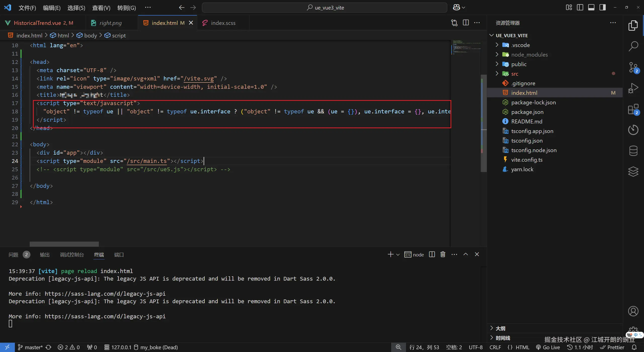Open new terminal launch profile dropdown
This screenshot has height=352, width=644.
click(x=398, y=255)
